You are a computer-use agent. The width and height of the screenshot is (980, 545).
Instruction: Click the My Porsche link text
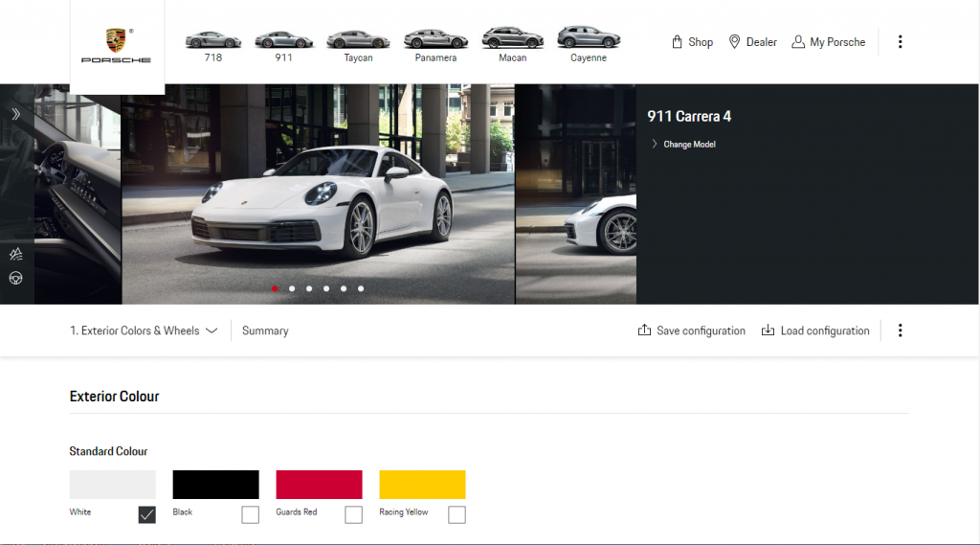coord(837,42)
